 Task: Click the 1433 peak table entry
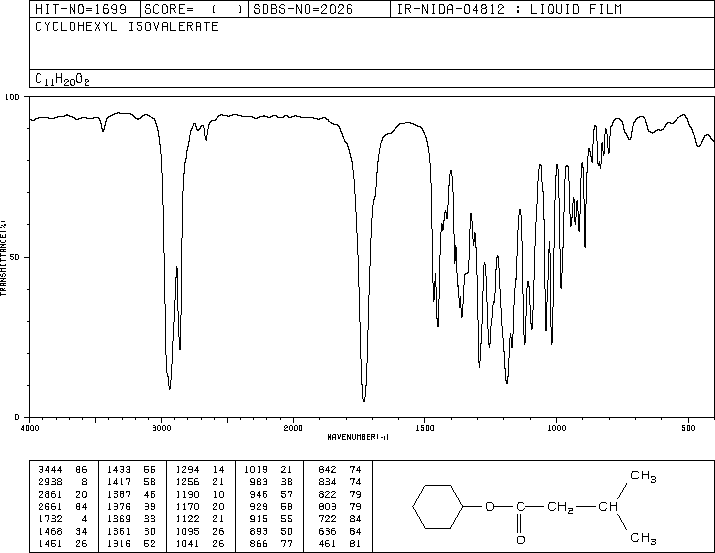131,469
